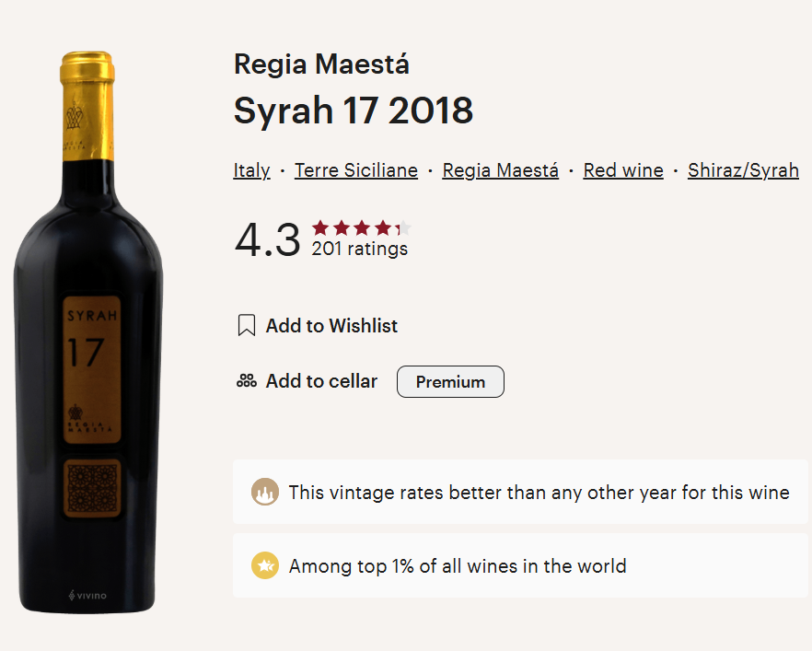Click the third red rating star
The width and height of the screenshot is (812, 651).
click(362, 227)
